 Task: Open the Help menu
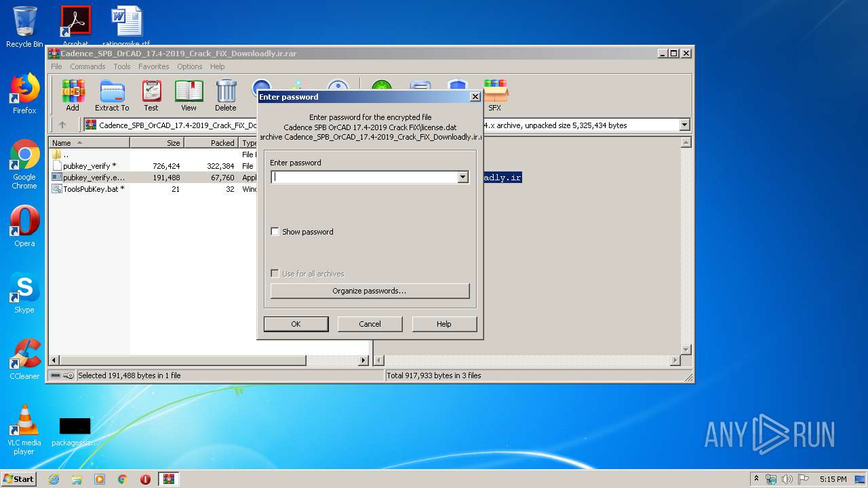[x=217, y=66]
